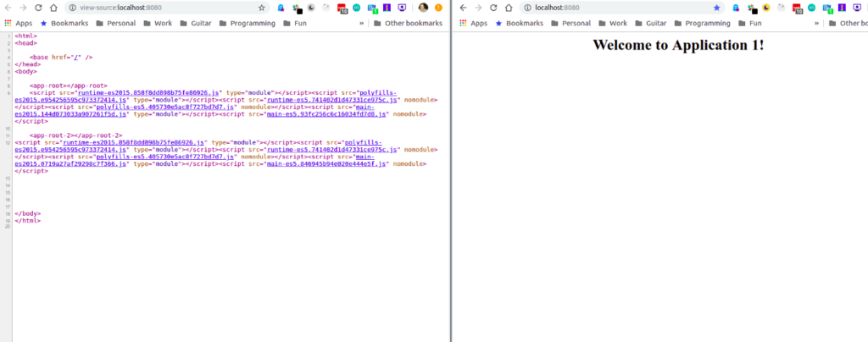Go back in the localhost:8080 window
868x342 pixels.
[x=463, y=8]
